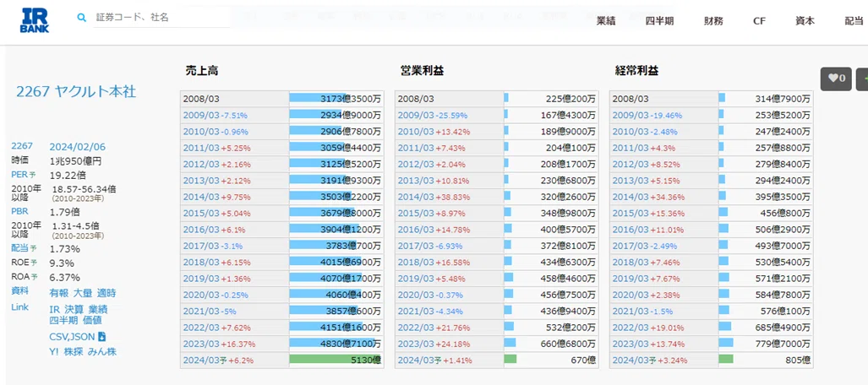Click the search magnifier icon
Screen dimensions: 868x385
click(x=82, y=18)
